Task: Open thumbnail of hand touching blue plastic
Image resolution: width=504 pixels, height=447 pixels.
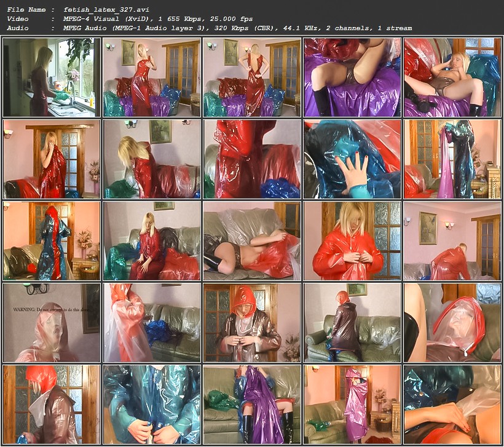Action: (x=352, y=159)
